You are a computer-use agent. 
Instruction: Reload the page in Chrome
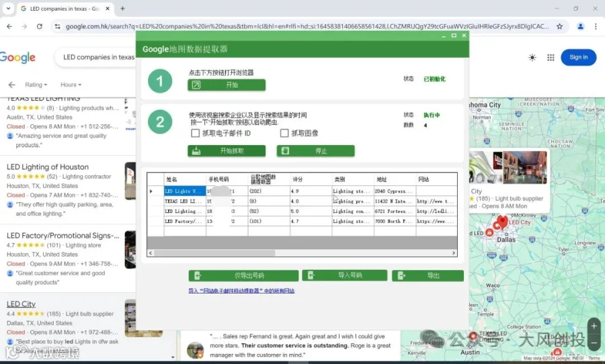[40, 26]
